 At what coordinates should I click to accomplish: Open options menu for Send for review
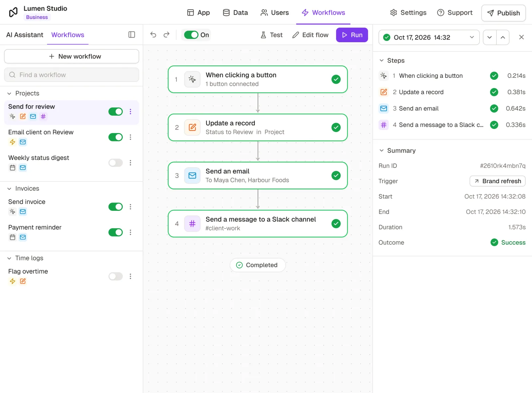point(130,111)
